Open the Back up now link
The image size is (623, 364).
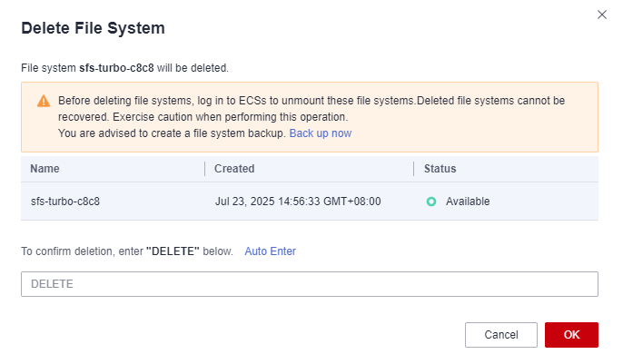click(321, 133)
